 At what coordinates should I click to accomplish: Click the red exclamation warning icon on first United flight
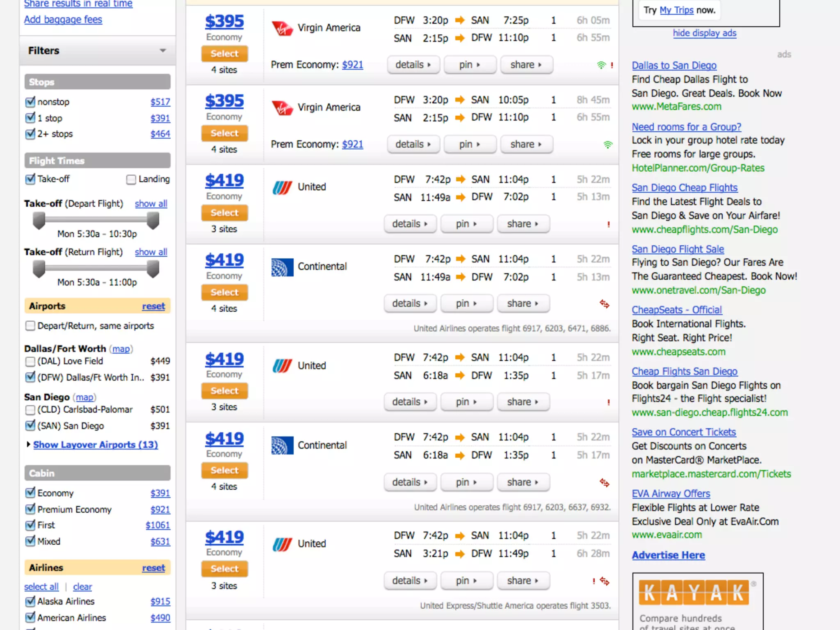point(608,224)
